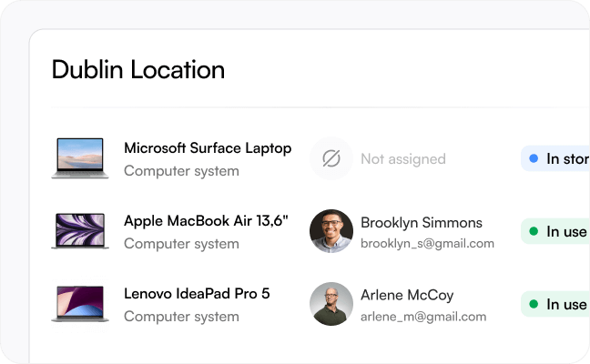Click Computer system under Apple MacBook Air

(182, 244)
